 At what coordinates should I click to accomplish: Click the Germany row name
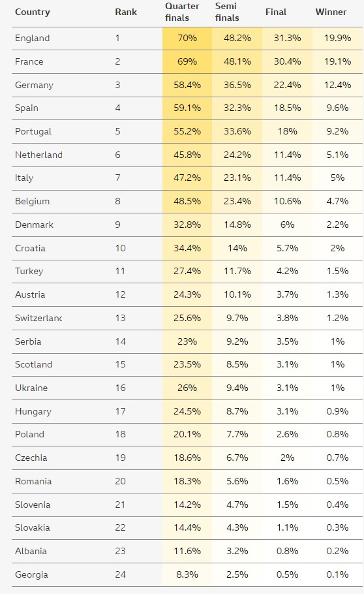click(x=34, y=86)
